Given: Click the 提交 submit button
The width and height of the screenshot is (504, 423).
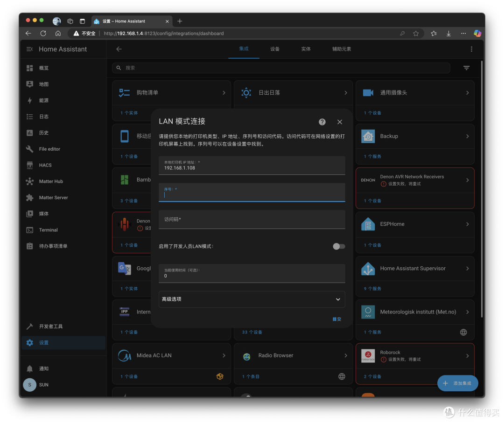Looking at the screenshot, I should click(336, 319).
